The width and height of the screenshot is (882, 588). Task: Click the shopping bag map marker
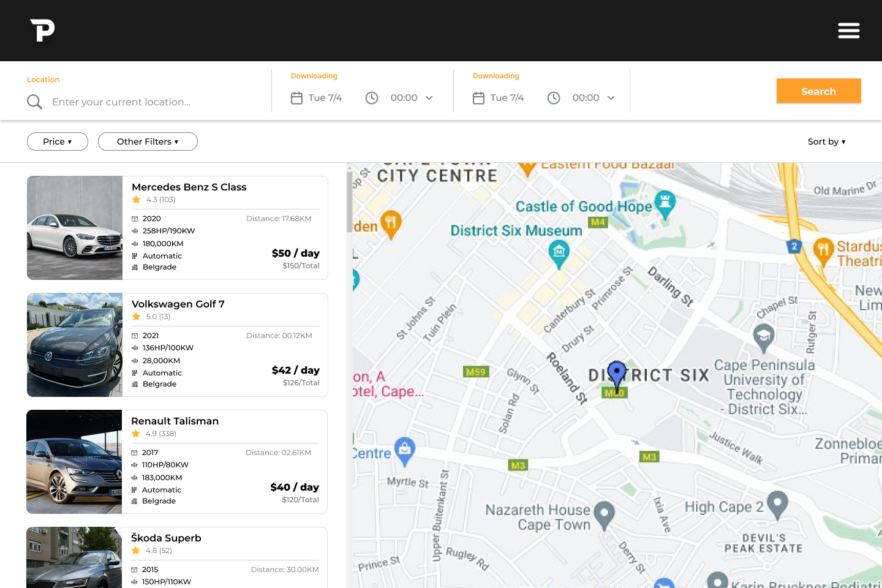coord(404,451)
